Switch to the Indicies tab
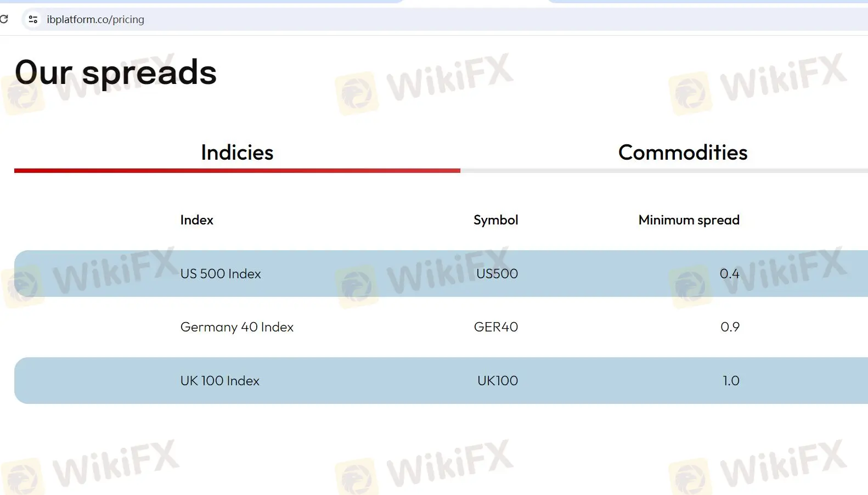This screenshot has width=868, height=495. [237, 153]
